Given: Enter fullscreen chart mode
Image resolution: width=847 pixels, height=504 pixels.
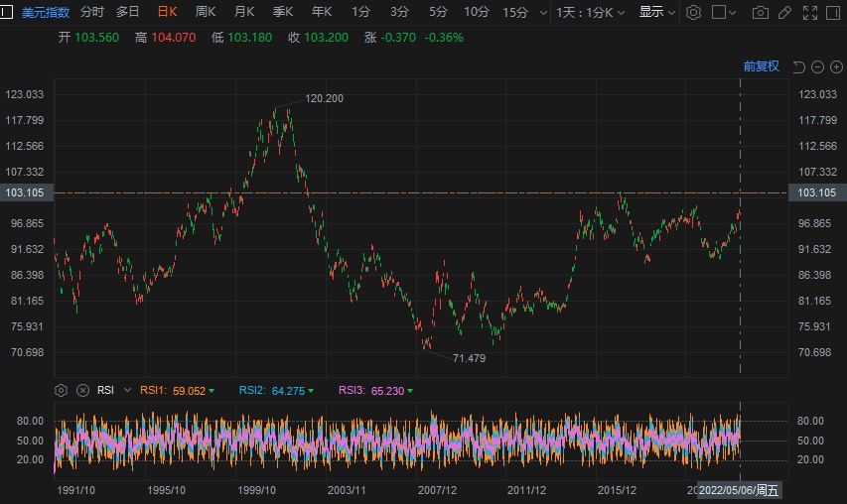Looking at the screenshot, I should point(810,12).
